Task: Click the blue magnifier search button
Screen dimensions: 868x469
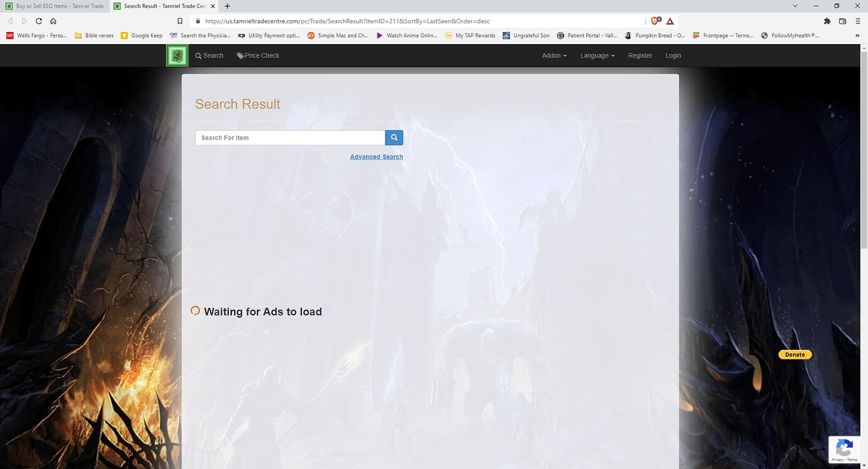Action: [x=394, y=138]
